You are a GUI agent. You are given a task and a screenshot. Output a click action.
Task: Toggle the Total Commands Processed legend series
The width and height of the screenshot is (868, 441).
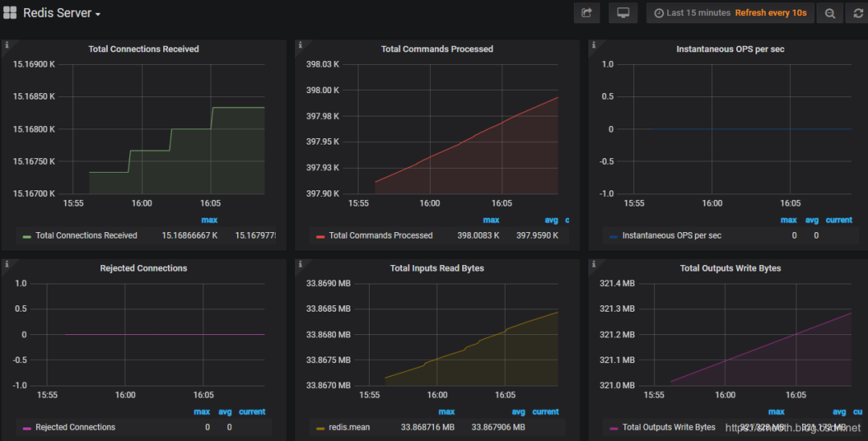[381, 235]
